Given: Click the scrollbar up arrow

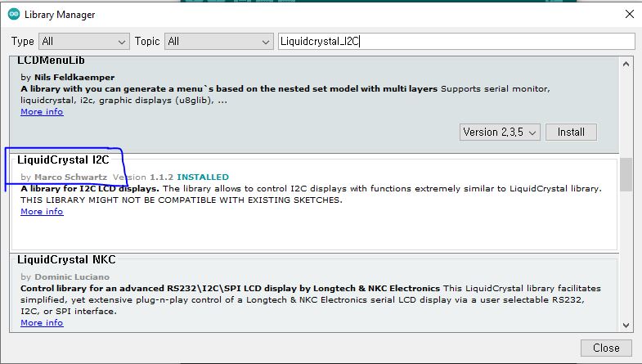Looking at the screenshot, I should [626, 64].
